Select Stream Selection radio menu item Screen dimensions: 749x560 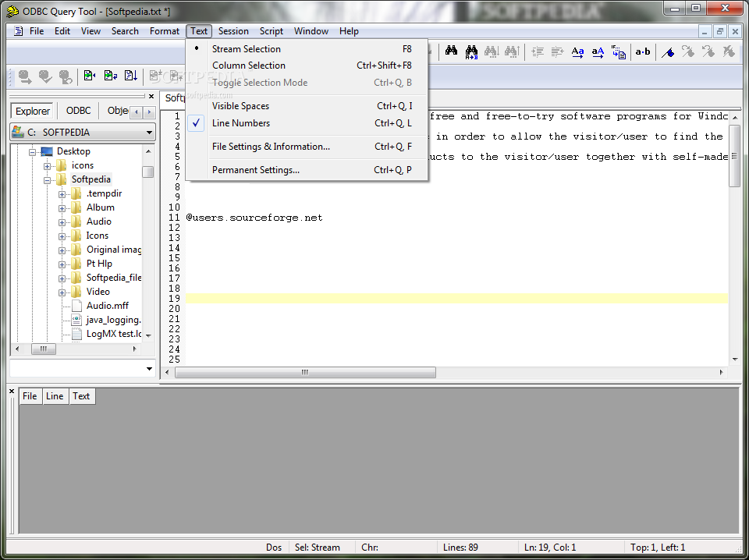pos(307,48)
